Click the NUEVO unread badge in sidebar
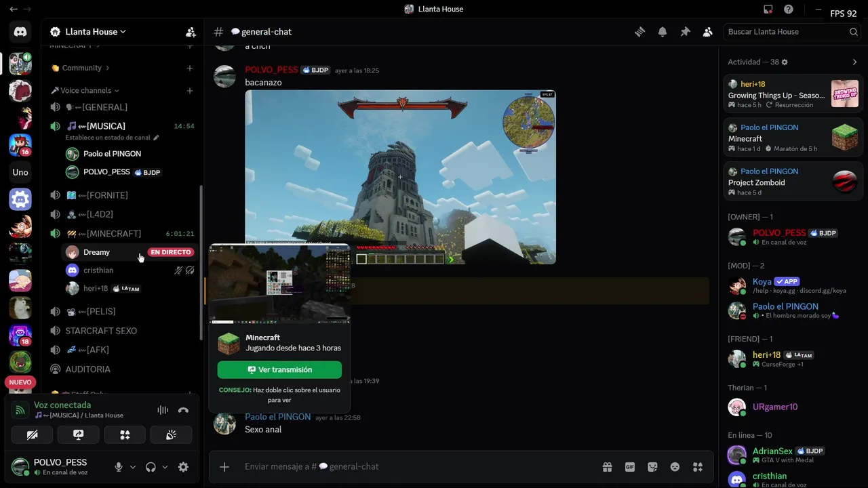 click(x=20, y=382)
